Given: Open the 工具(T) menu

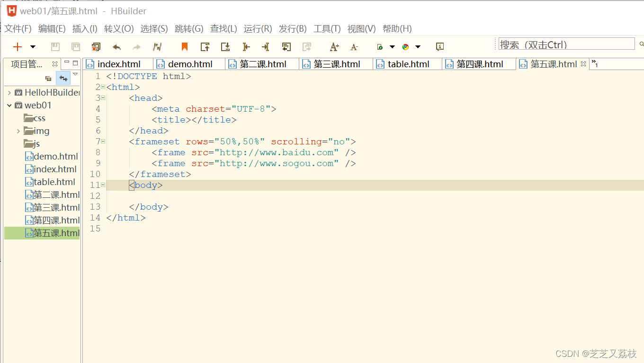Looking at the screenshot, I should 327,29.
